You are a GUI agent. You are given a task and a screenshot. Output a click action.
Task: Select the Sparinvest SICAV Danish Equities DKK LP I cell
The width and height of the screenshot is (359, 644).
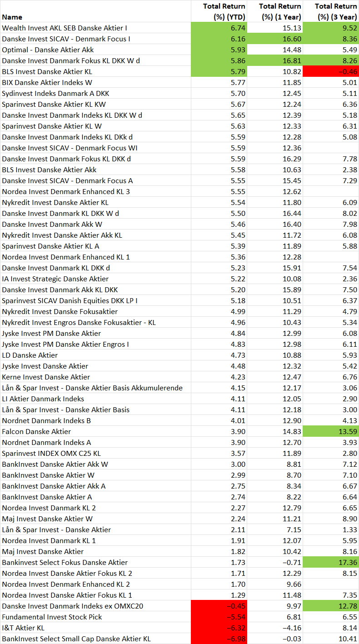click(x=96, y=300)
